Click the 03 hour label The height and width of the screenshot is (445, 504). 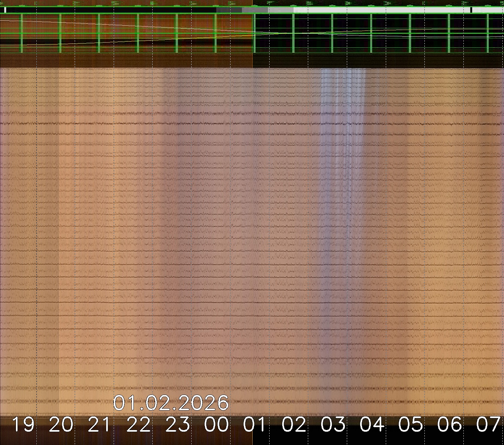(x=333, y=425)
